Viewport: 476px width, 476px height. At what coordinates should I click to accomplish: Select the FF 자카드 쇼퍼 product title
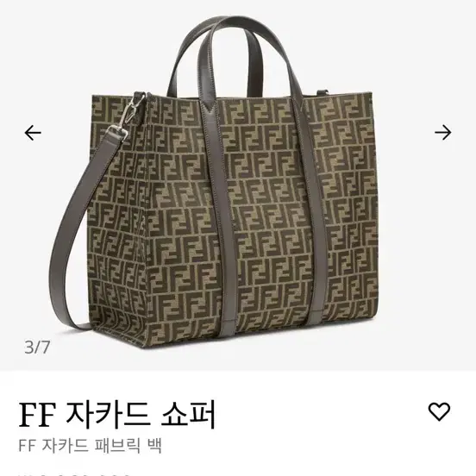[117, 415]
